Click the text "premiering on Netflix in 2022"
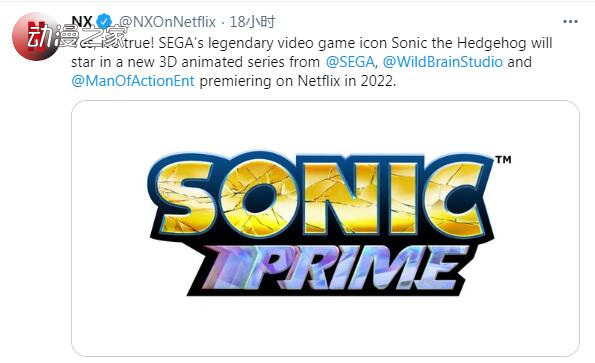 (x=296, y=81)
